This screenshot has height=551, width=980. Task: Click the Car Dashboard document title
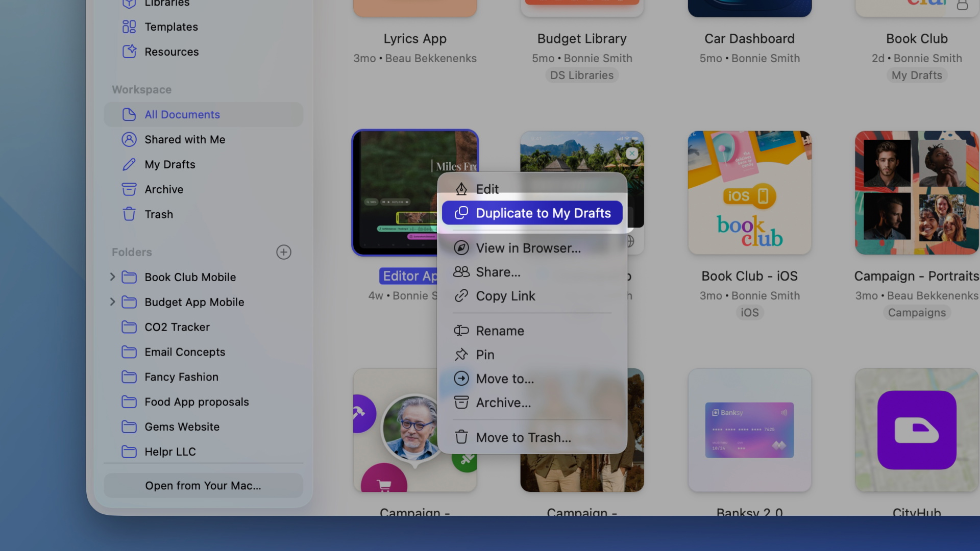(x=749, y=39)
